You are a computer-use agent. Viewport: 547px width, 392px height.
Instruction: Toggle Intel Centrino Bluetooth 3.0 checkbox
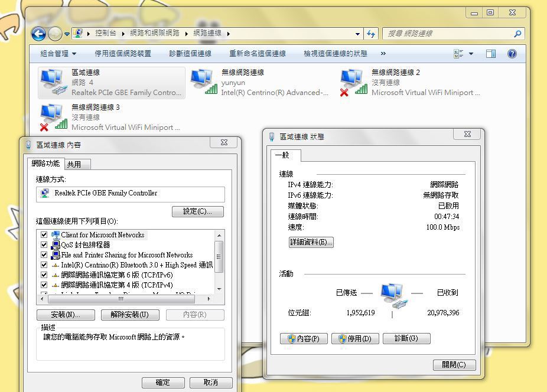point(44,265)
